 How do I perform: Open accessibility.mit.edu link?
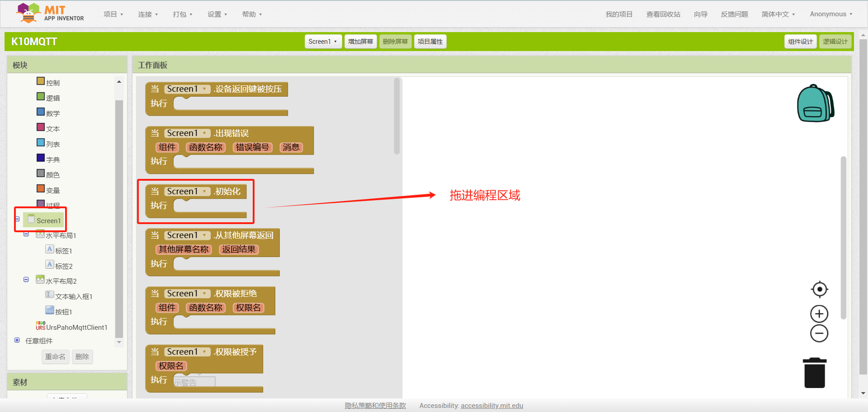tap(492, 406)
